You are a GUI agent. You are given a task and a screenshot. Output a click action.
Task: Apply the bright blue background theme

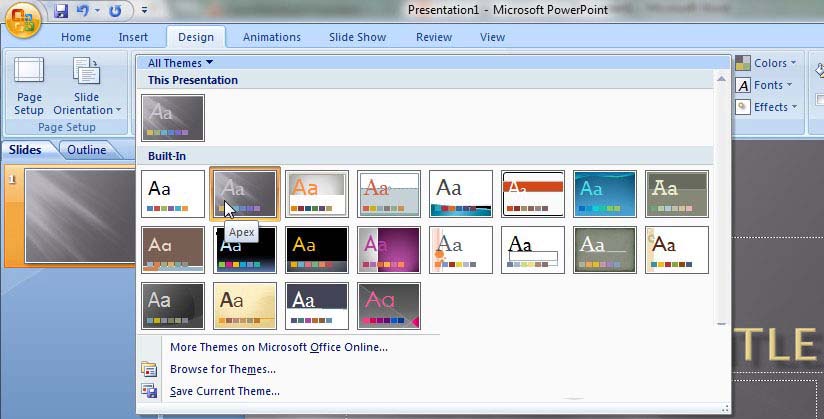[605, 193]
